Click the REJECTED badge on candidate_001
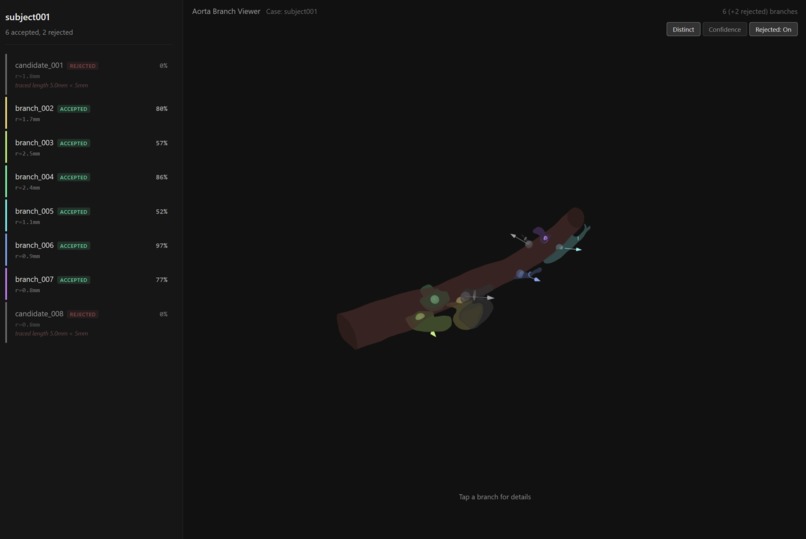806x539 pixels. (82, 66)
